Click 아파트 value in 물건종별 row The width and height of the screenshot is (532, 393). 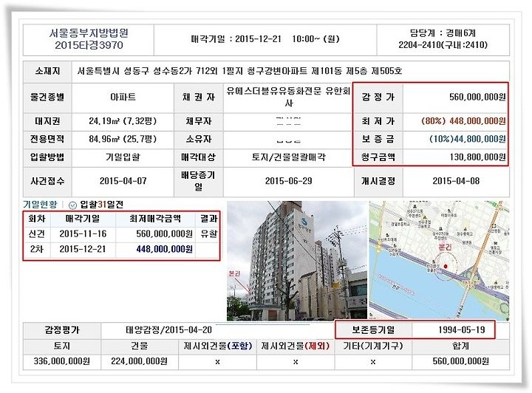(123, 98)
